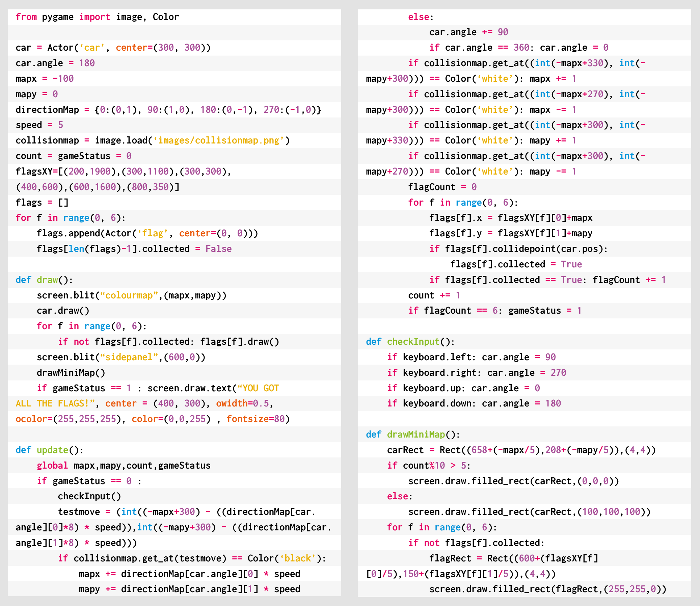
Task: Click the 'checkInput()' call inside update
Action: 89,496
